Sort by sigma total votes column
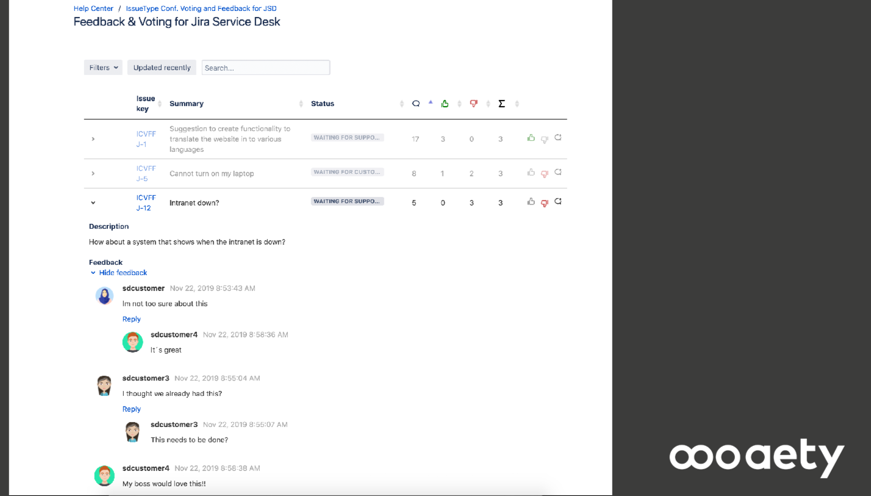The image size is (871, 496). pyautogui.click(x=502, y=104)
